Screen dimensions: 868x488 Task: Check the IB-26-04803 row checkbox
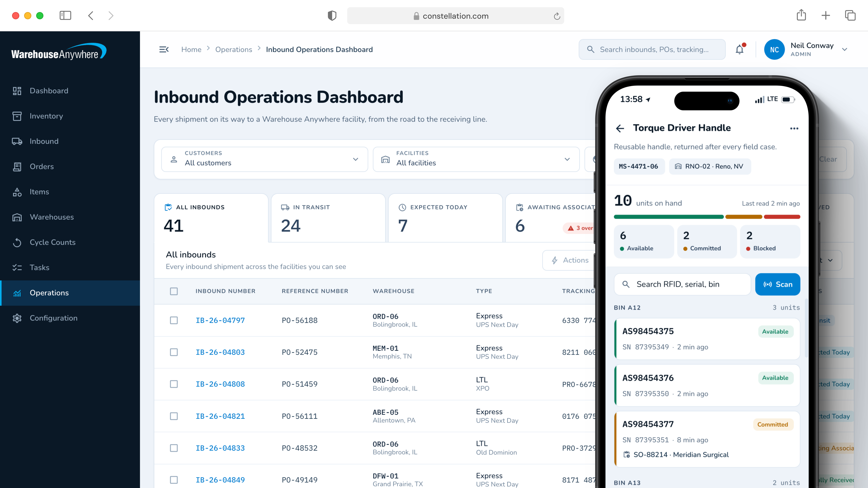click(x=174, y=352)
